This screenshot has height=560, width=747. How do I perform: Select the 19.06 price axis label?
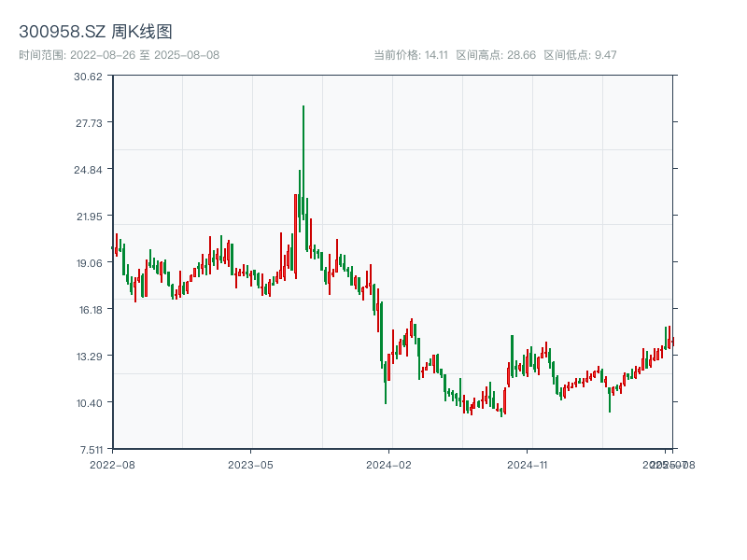click(89, 263)
